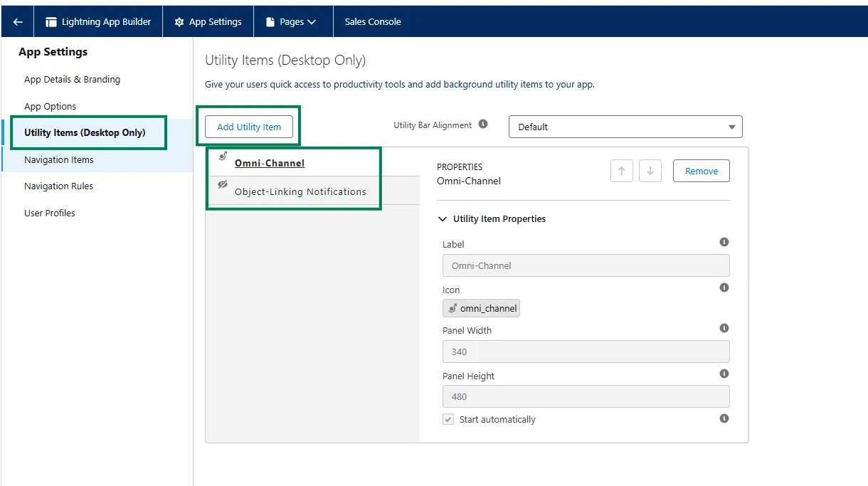Move utility item down with arrow button
This screenshot has width=868, height=486.
tap(650, 171)
